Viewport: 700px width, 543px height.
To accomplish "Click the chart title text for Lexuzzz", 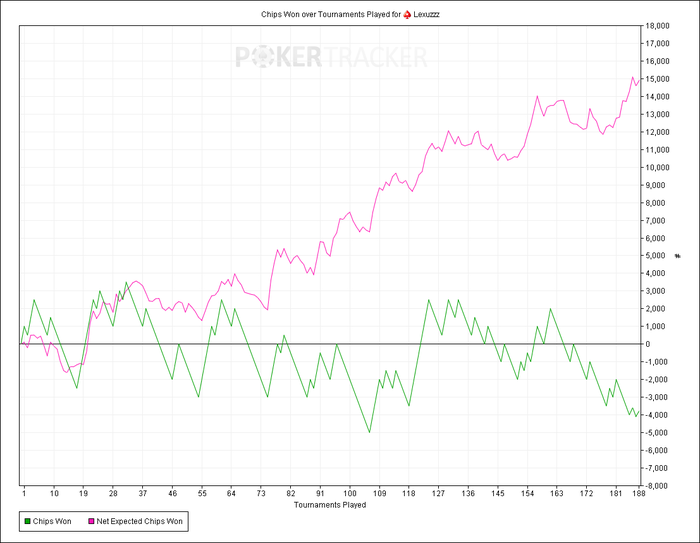I will [350, 14].
